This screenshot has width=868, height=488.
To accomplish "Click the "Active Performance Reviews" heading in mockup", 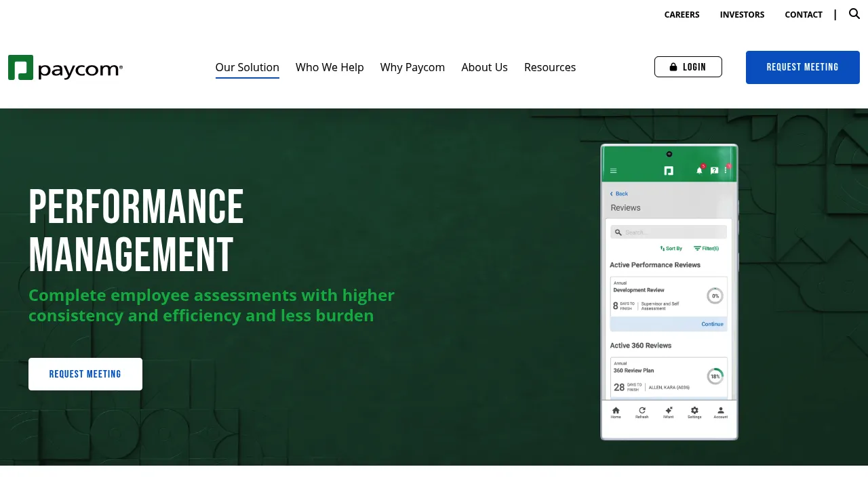I will (655, 265).
